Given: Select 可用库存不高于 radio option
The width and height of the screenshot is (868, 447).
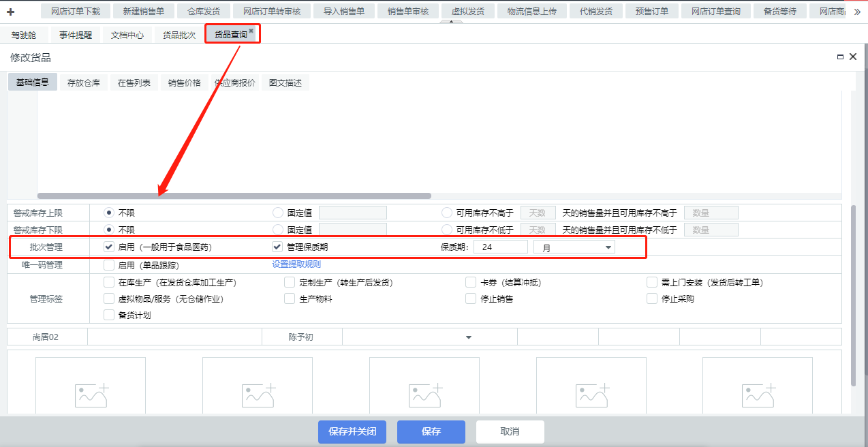Looking at the screenshot, I should [x=446, y=213].
